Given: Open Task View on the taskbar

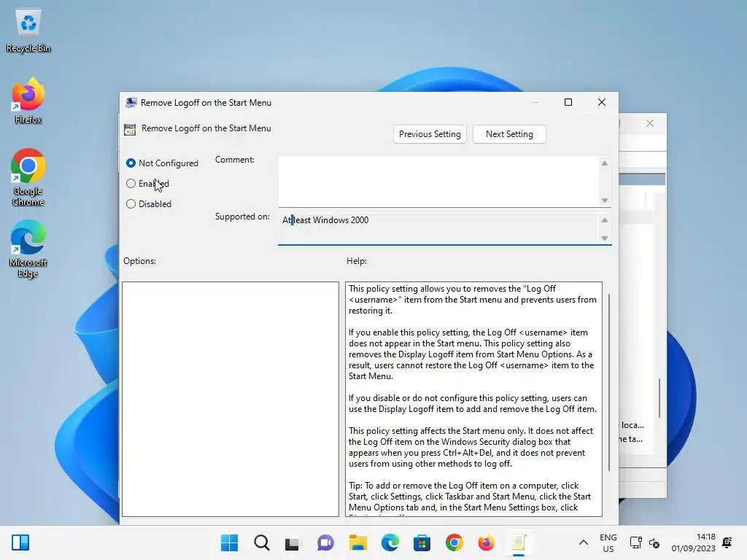Looking at the screenshot, I should coord(293,542).
